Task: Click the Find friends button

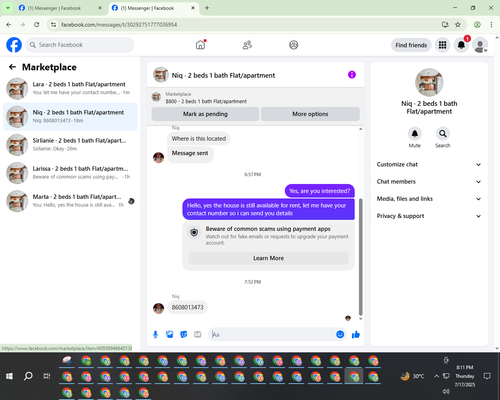Action: (x=411, y=45)
